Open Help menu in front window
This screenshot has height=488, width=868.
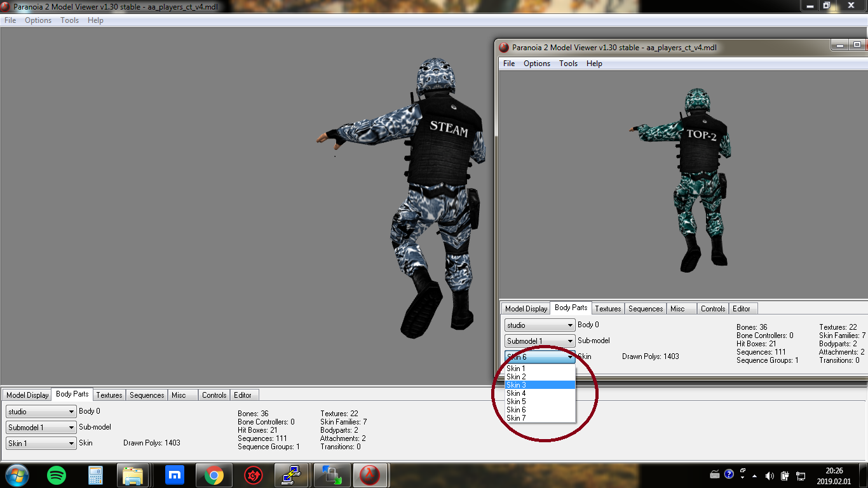pos(594,64)
